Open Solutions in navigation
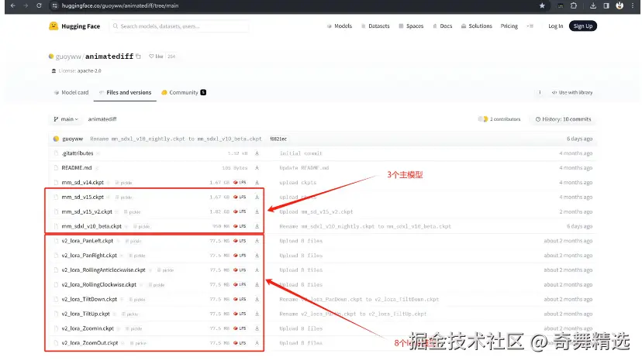Viewport: 642px width, 364px height. click(x=477, y=26)
